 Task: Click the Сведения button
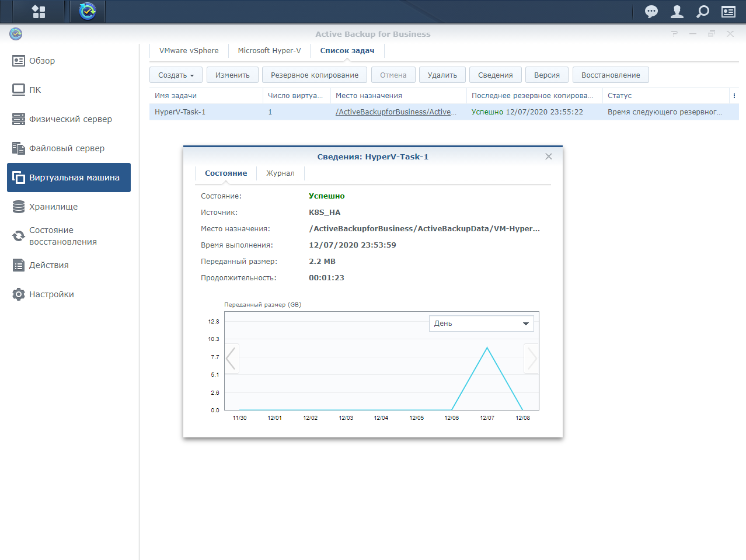tap(496, 75)
